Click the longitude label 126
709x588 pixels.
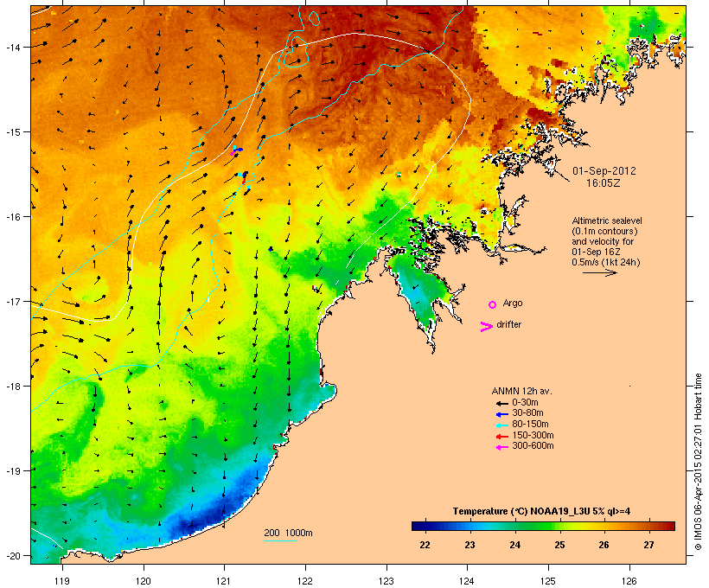629,581
